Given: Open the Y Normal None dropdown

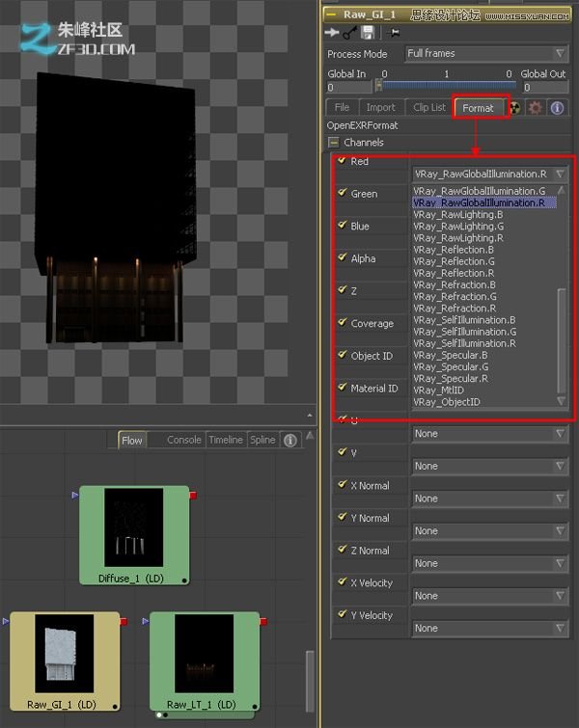Looking at the screenshot, I should click(x=490, y=531).
